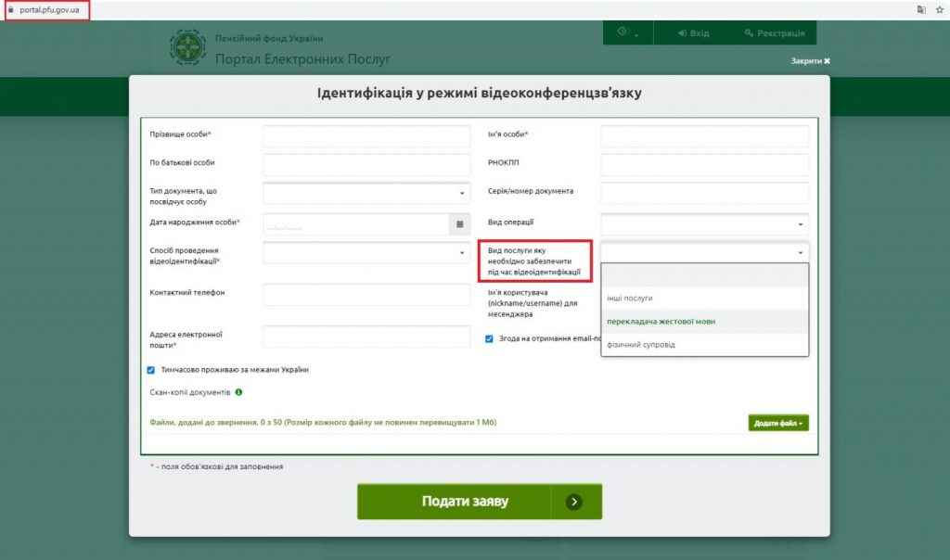Uncheck Тимчасово проживаю за межами України

tap(151, 370)
